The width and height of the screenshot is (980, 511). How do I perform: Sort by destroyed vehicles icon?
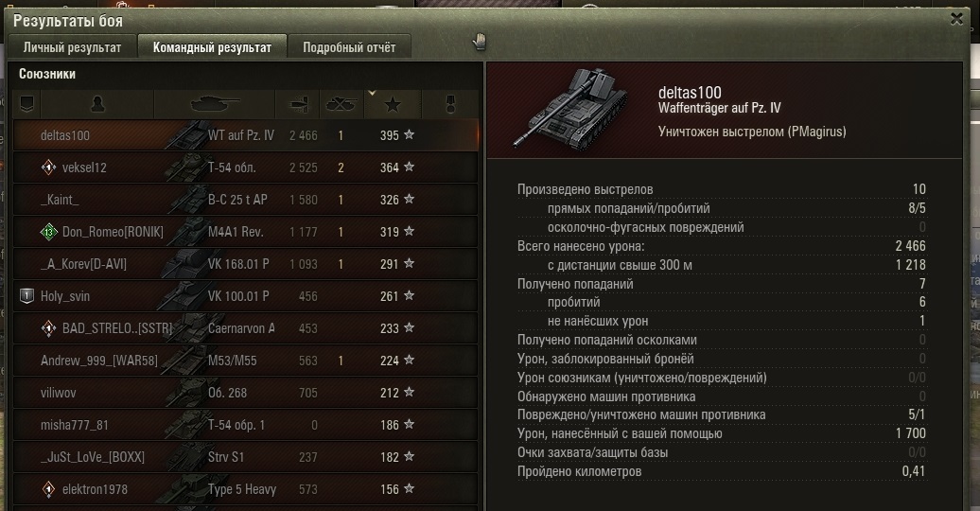pyautogui.click(x=341, y=104)
